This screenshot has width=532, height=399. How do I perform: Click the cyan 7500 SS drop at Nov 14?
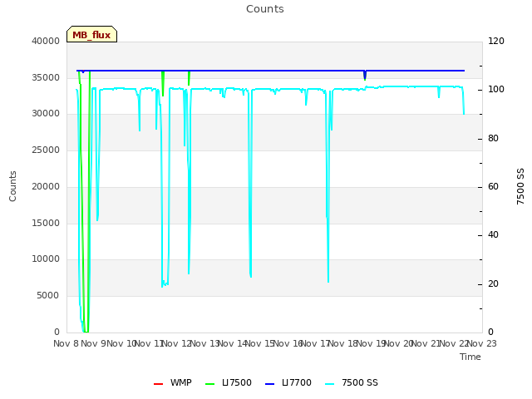[x=250, y=183]
